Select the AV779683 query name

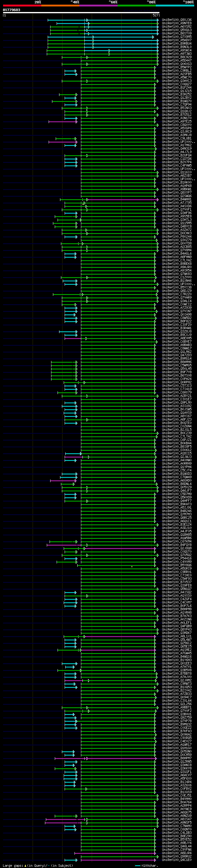11,10
